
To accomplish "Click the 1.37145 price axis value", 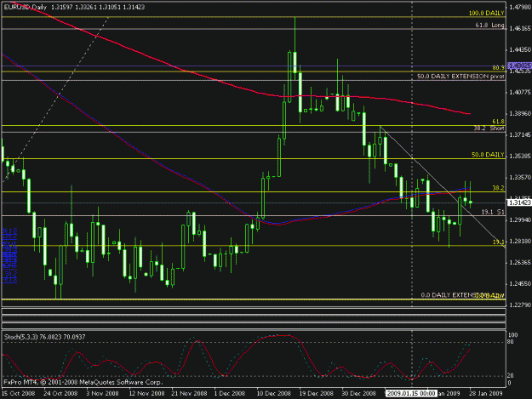I will (x=520, y=135).
